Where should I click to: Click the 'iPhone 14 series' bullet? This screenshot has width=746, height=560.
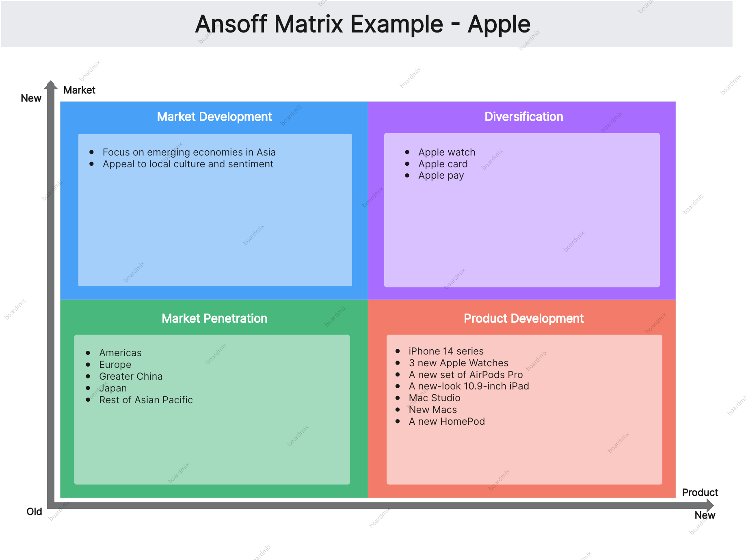[446, 351]
